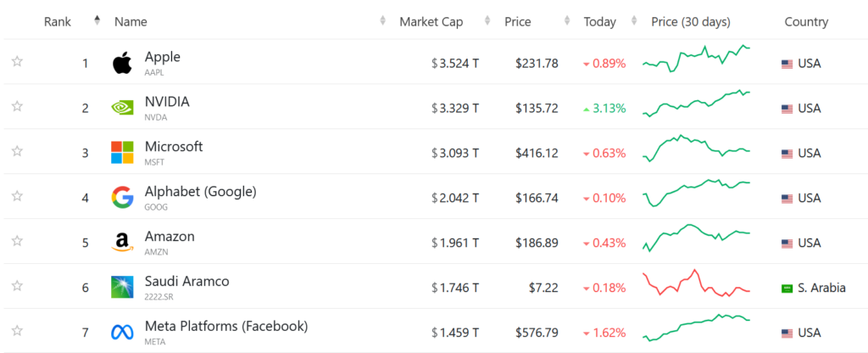Open the Meta Platforms (Facebook) link
The width and height of the screenshot is (868, 353).
tap(225, 327)
